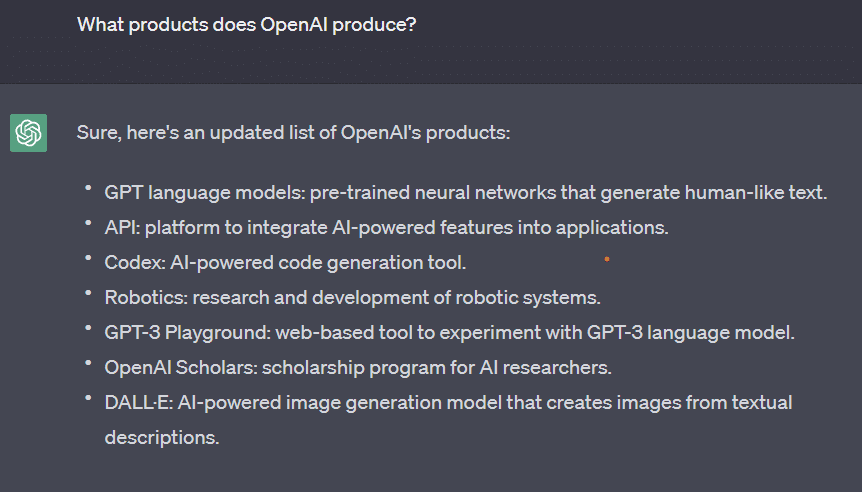
Task: Click the bullet dot before DALL-E
Action: pyautogui.click(x=88, y=398)
